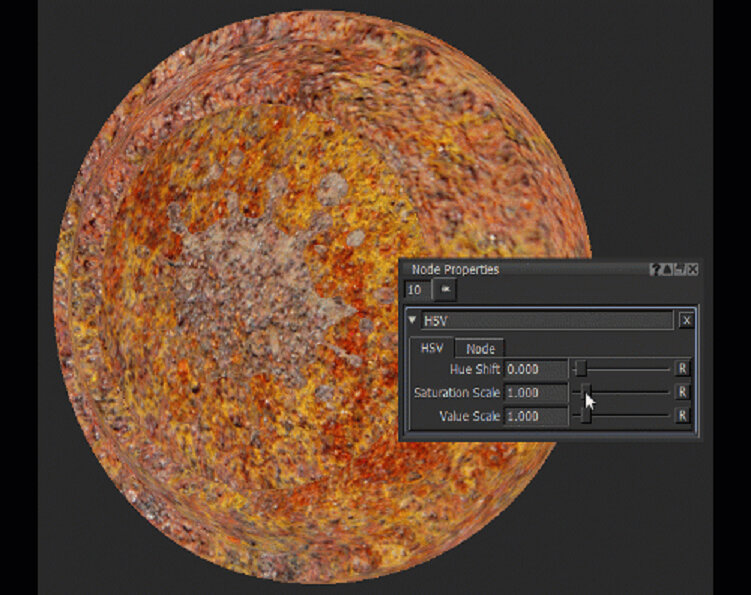Screen dimensions: 751x595
Task: Remove the HSV node with its X button
Action: tap(686, 321)
